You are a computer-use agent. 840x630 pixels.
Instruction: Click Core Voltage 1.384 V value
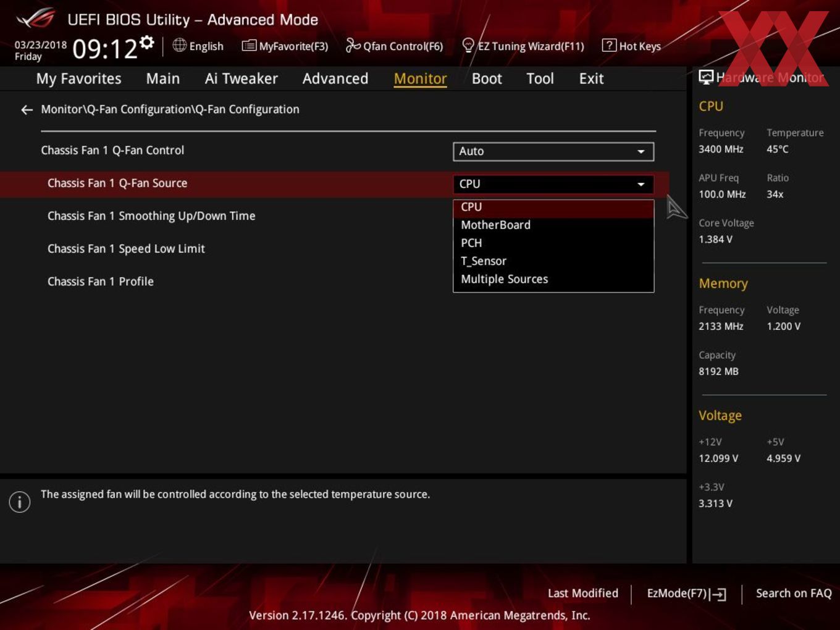[x=715, y=240]
